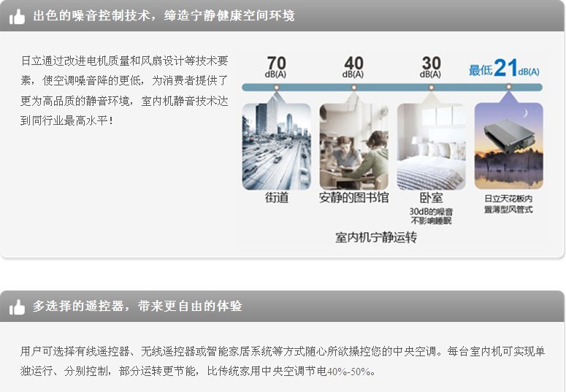Click the 出色的噪音控制技术 heading text
Screen dimensions: 566x392
pyautogui.click(x=164, y=15)
